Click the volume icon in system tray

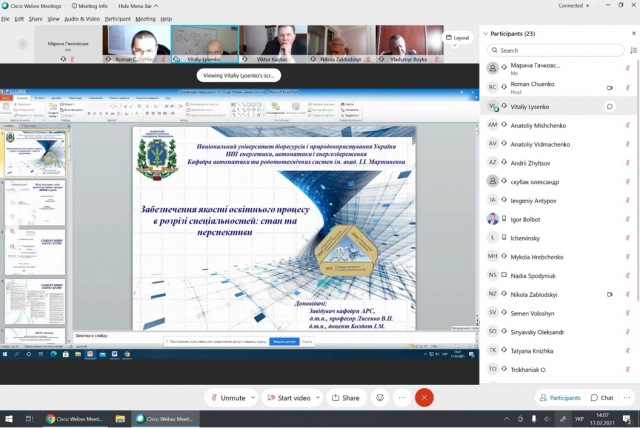pos(547,419)
